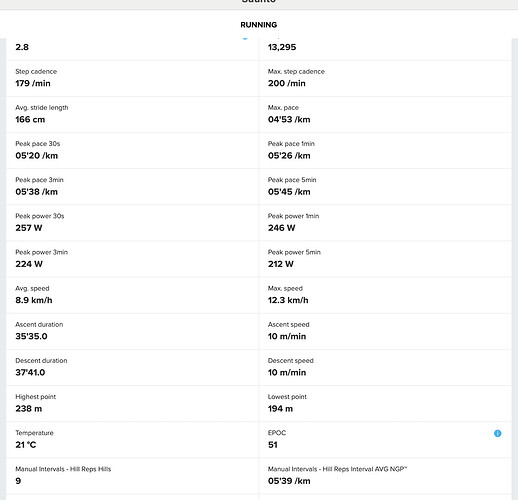Screen dimensions: 518x500
Task: Click the Step cadence 179 /min cell
Action: coord(132,79)
